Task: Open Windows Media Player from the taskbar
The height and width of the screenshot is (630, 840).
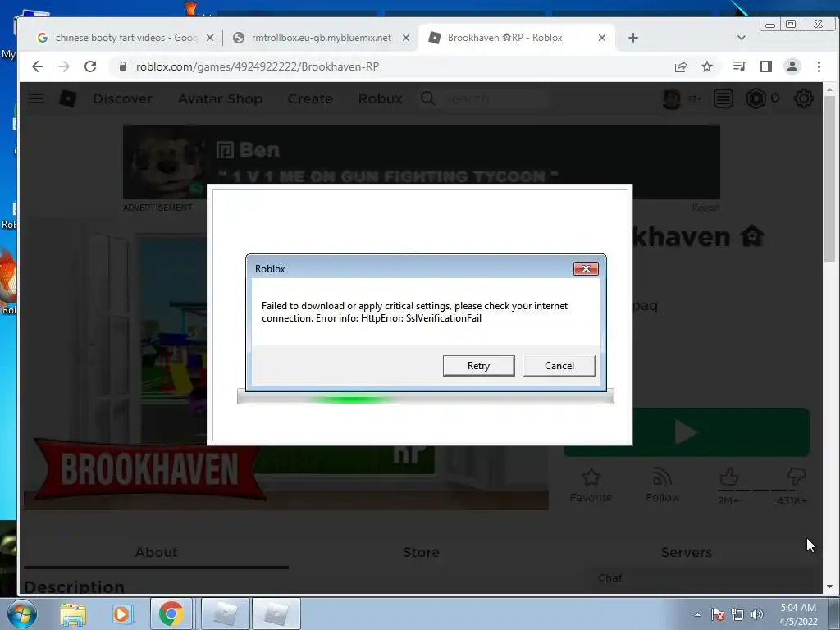Action: 121,614
